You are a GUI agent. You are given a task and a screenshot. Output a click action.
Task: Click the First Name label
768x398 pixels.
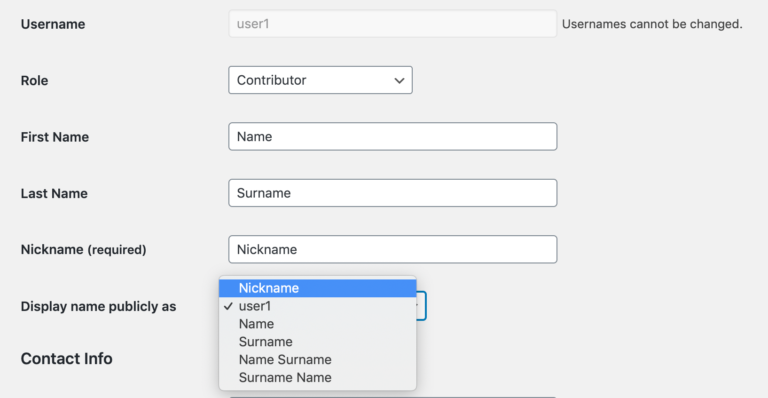[x=55, y=137]
